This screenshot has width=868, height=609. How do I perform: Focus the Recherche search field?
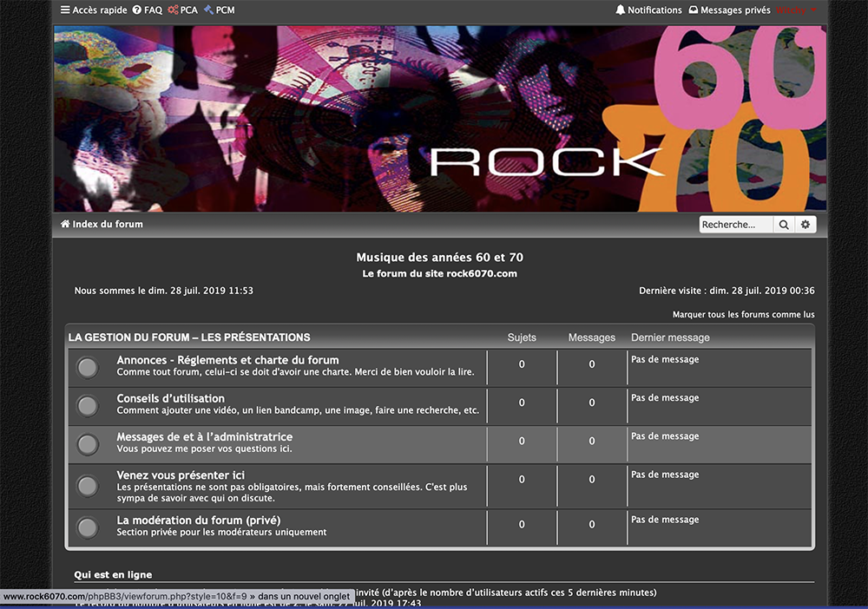point(736,225)
